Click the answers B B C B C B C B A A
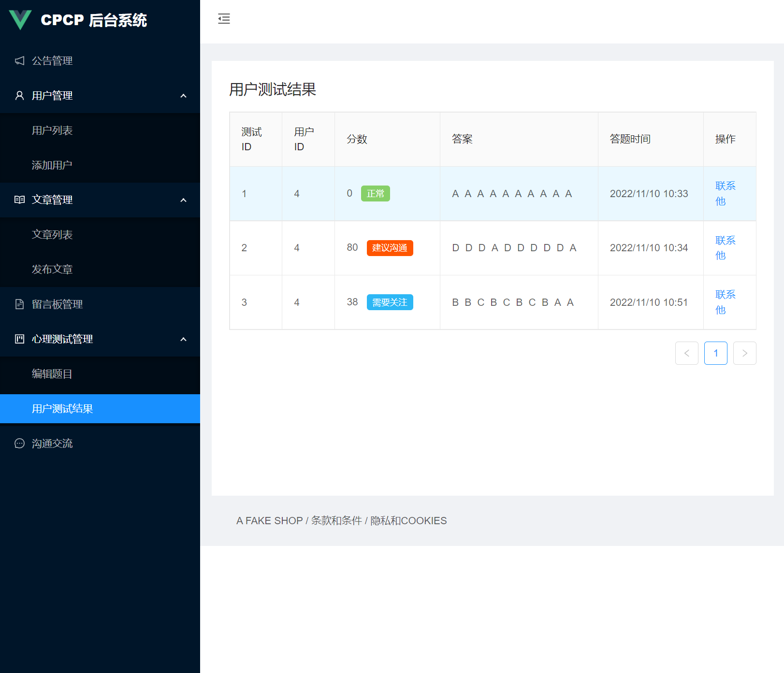 513,302
